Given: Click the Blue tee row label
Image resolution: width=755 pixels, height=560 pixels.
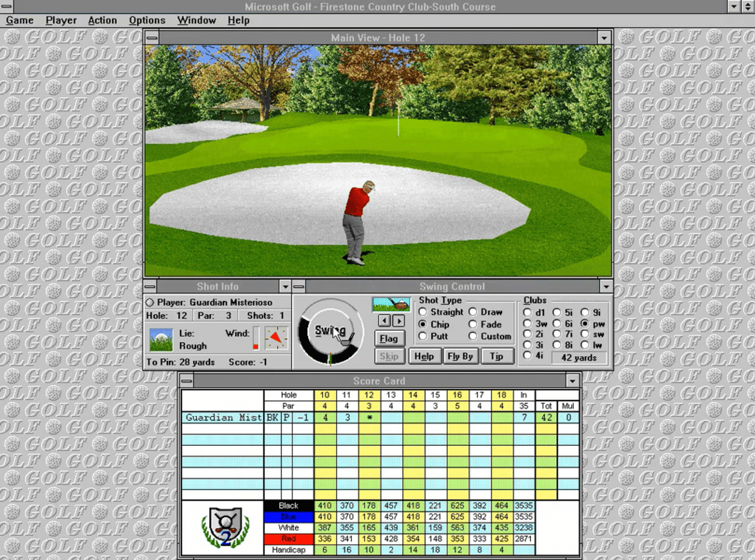Looking at the screenshot, I should point(289,517).
